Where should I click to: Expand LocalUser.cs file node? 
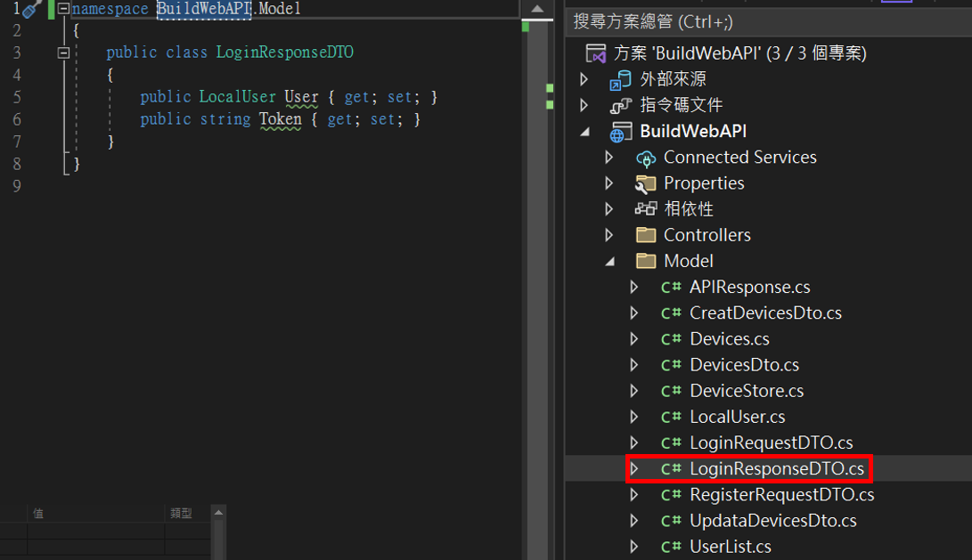tap(633, 417)
